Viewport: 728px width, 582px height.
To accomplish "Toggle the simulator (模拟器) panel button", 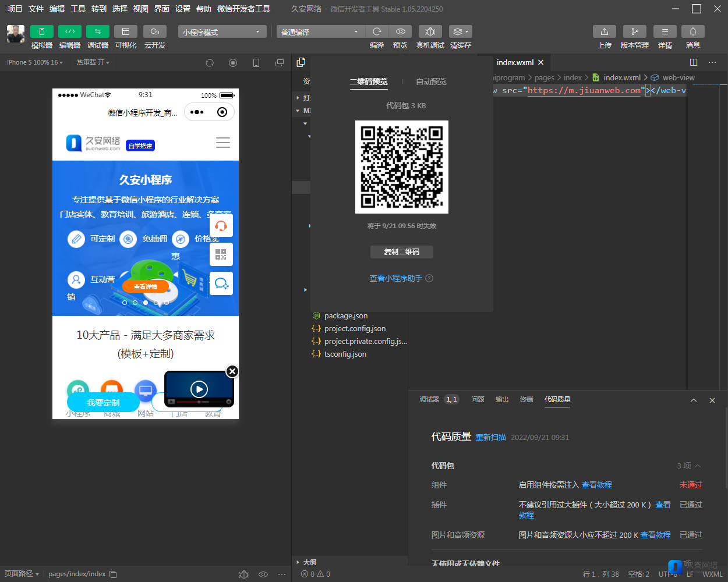I will click(x=42, y=31).
